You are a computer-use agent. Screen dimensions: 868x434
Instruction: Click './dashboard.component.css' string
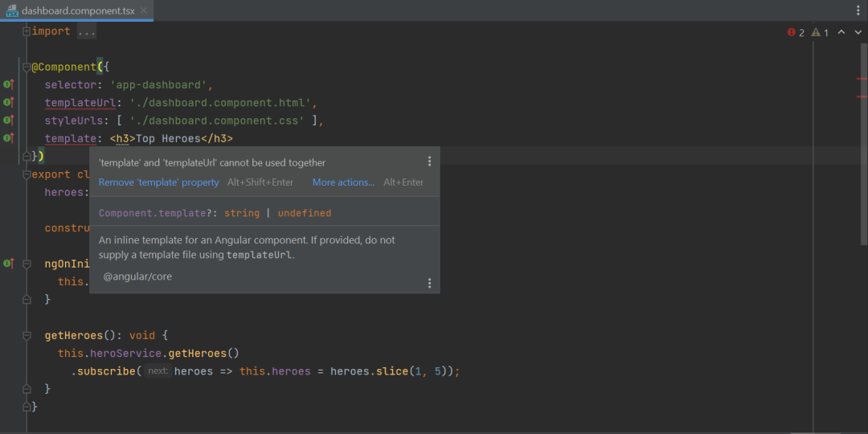tap(217, 121)
